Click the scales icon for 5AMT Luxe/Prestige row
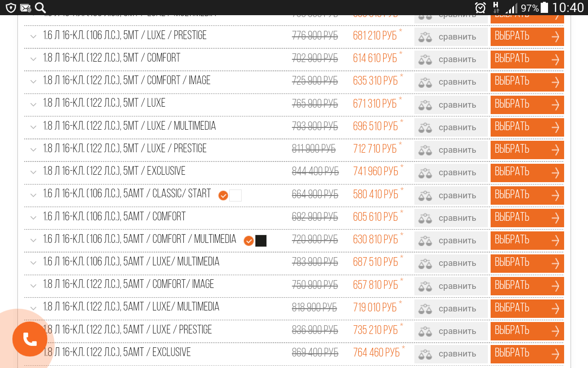This screenshot has width=588, height=368. (x=425, y=331)
